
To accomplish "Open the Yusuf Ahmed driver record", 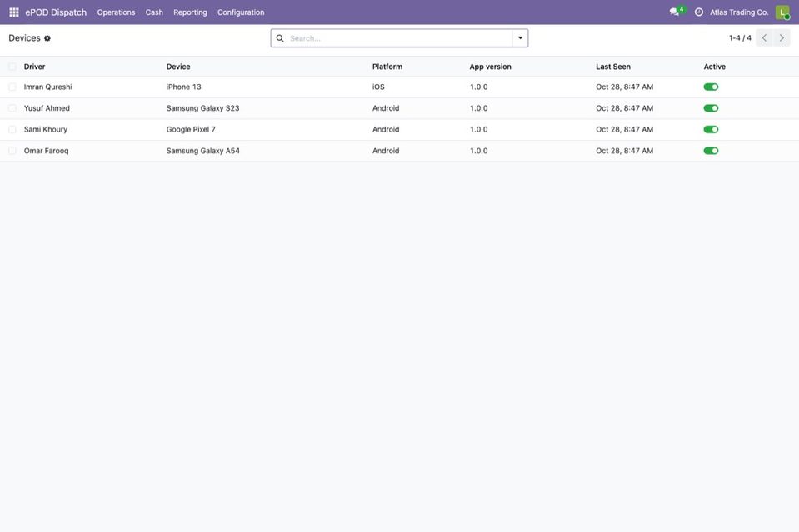I will click(x=47, y=108).
